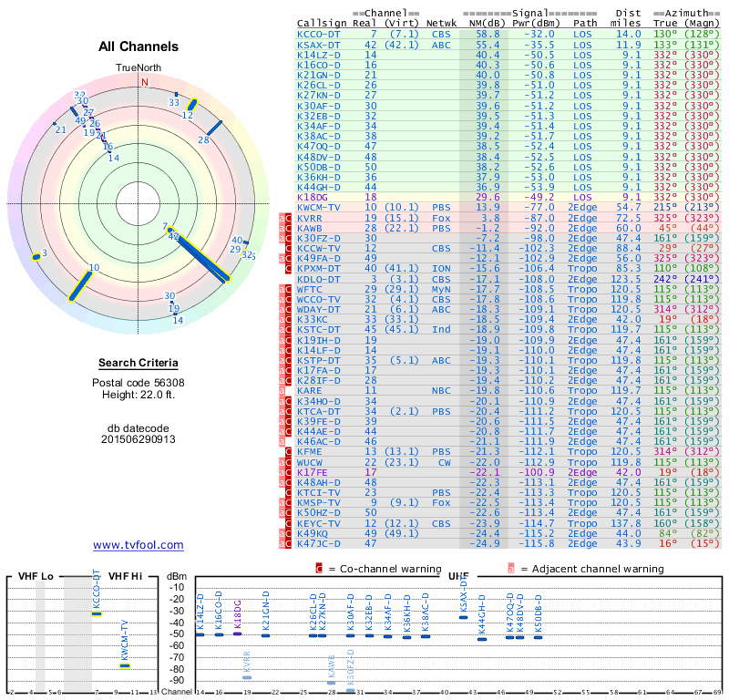Select channel 3 marker on the radar plot

(36, 257)
